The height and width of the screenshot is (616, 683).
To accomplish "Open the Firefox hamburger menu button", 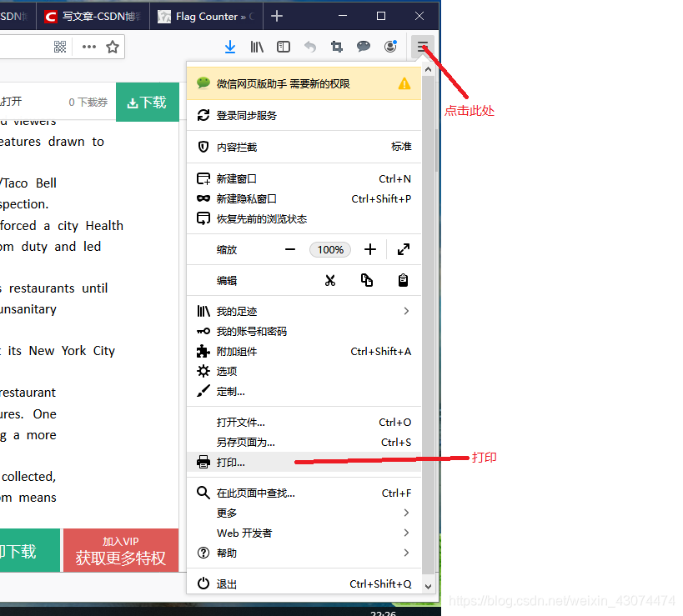I will tap(422, 47).
